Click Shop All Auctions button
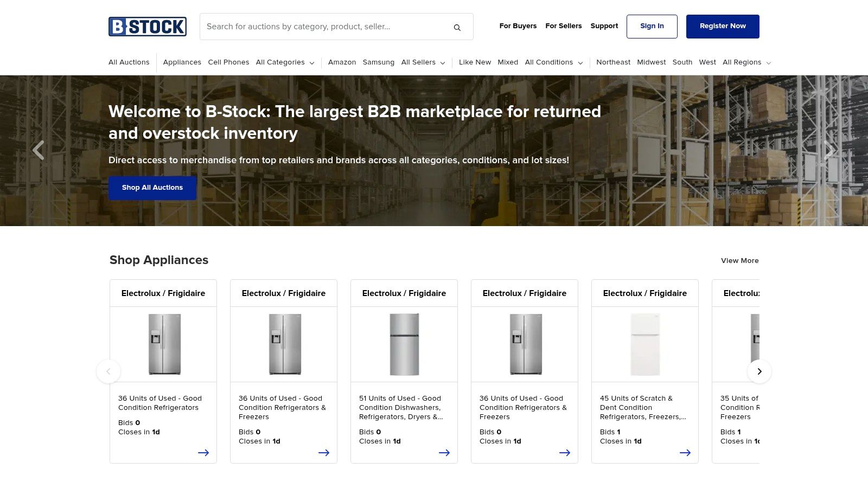 [152, 188]
